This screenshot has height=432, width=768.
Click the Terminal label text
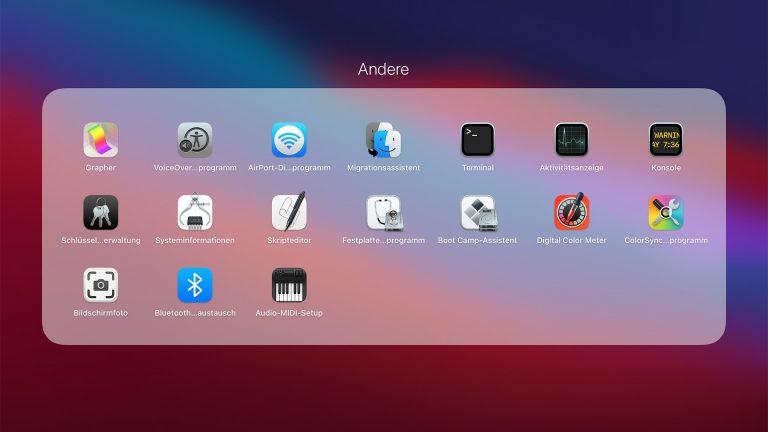(477, 168)
